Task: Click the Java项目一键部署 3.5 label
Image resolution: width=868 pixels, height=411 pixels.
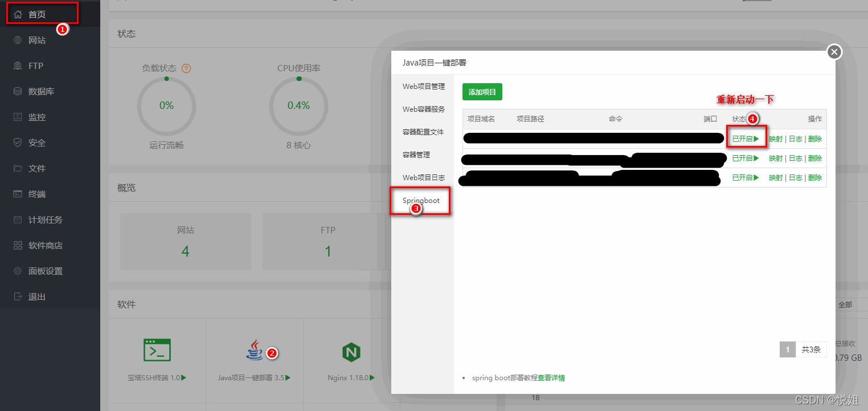Action: 255,377
